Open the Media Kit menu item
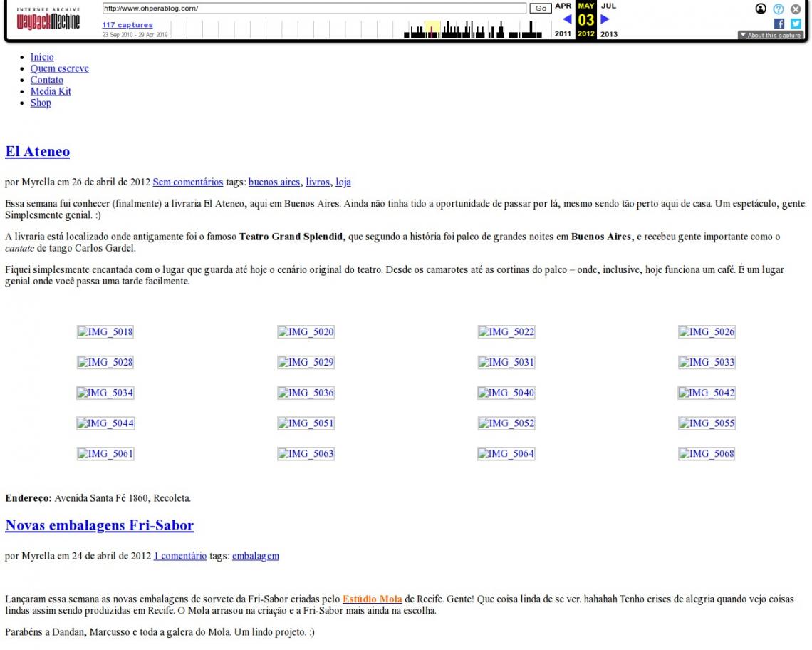The image size is (812, 650). (51, 91)
